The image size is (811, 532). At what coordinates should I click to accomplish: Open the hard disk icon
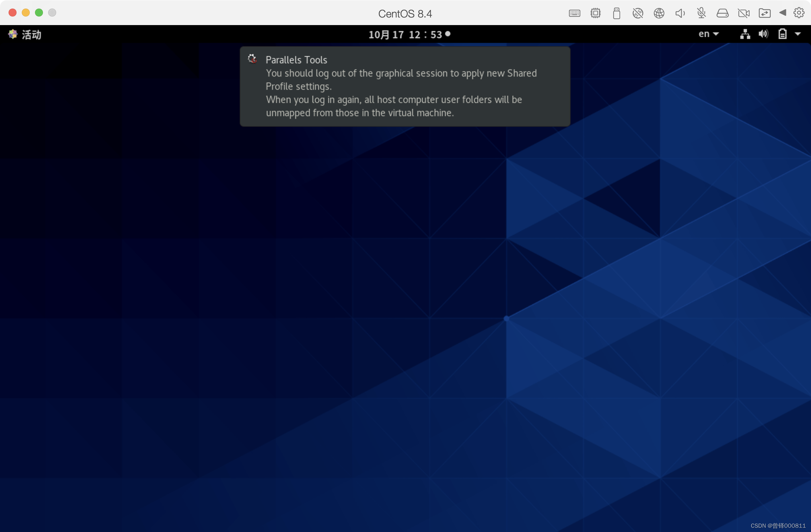click(x=722, y=13)
